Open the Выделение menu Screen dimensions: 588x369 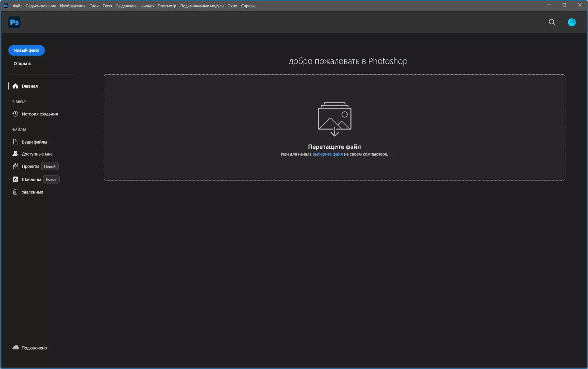click(126, 6)
